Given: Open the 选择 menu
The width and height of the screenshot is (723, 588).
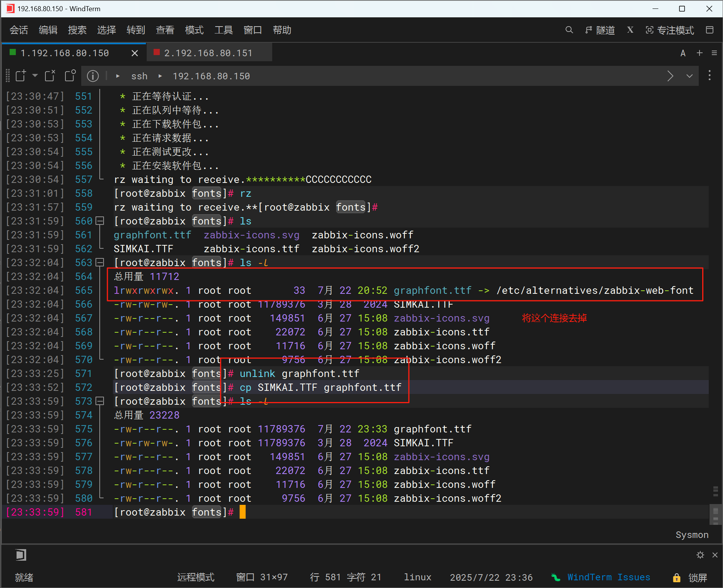Looking at the screenshot, I should click(x=107, y=30).
